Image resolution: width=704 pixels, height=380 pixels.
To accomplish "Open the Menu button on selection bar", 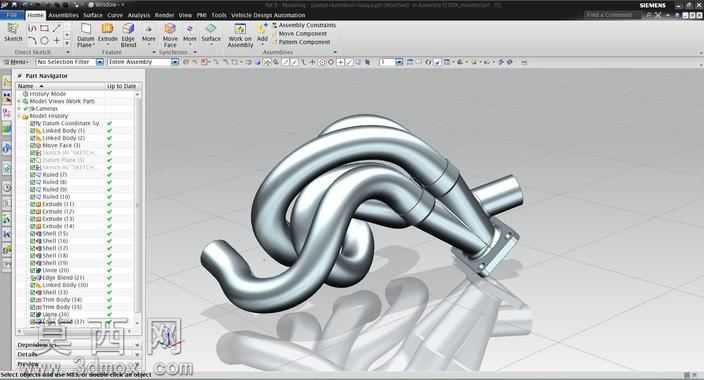I will point(17,62).
